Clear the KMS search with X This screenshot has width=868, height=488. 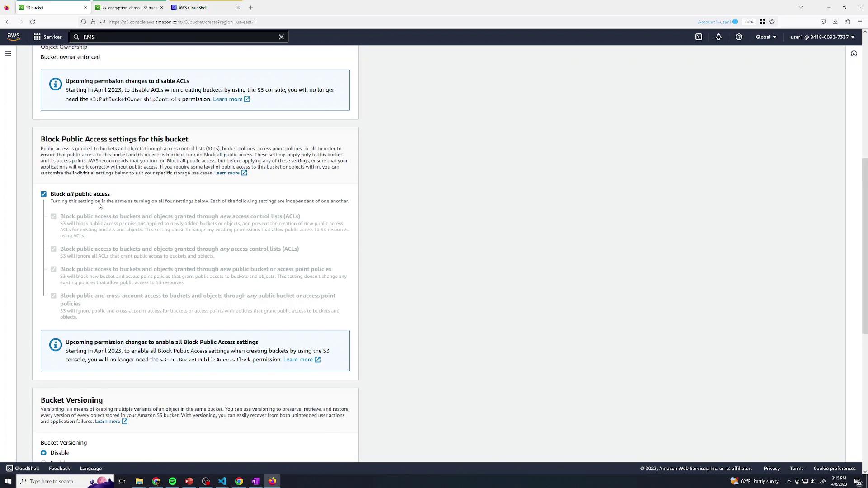[x=281, y=37]
